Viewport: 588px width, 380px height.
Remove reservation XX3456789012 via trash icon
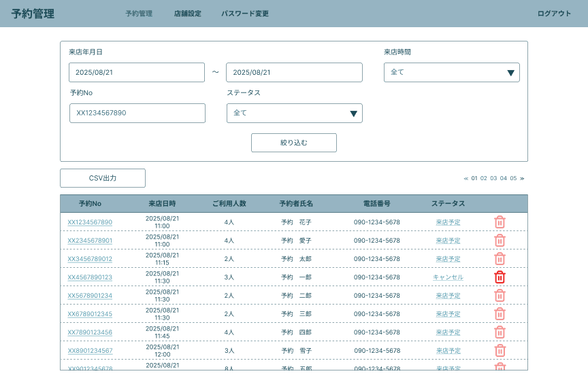pyautogui.click(x=500, y=259)
